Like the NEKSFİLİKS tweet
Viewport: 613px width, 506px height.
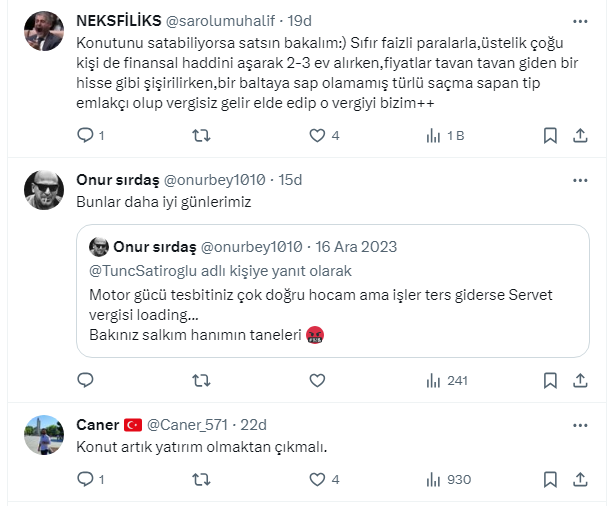[x=317, y=135]
